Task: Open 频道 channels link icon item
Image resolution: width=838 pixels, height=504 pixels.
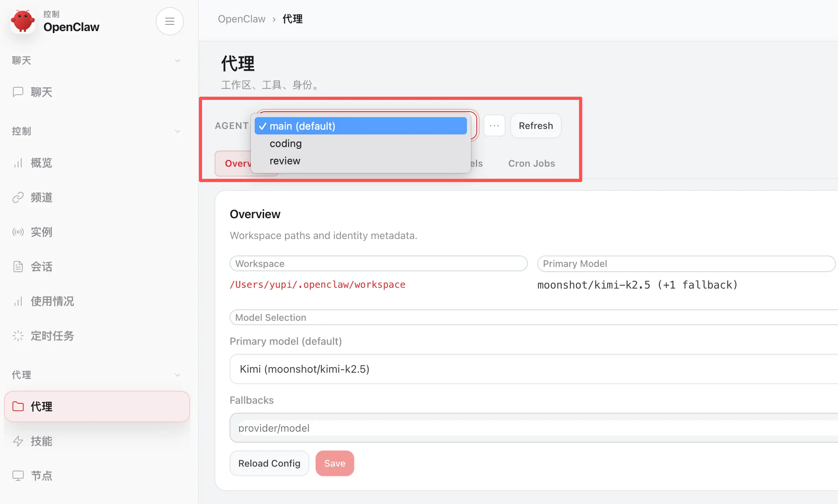Action: (41, 197)
